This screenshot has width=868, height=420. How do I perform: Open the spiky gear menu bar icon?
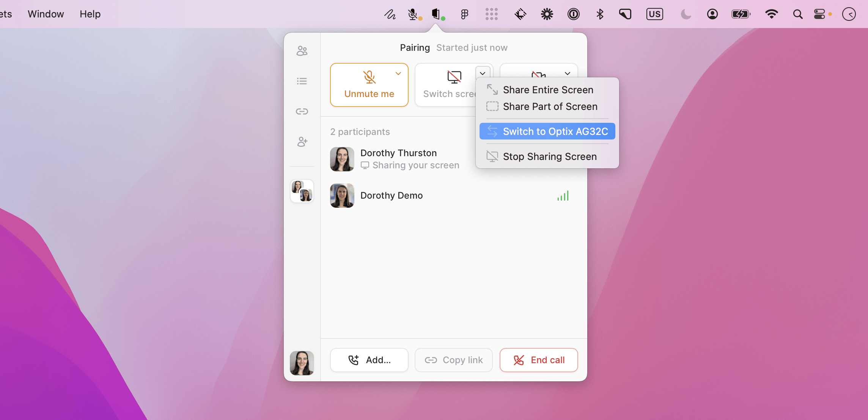coord(547,14)
